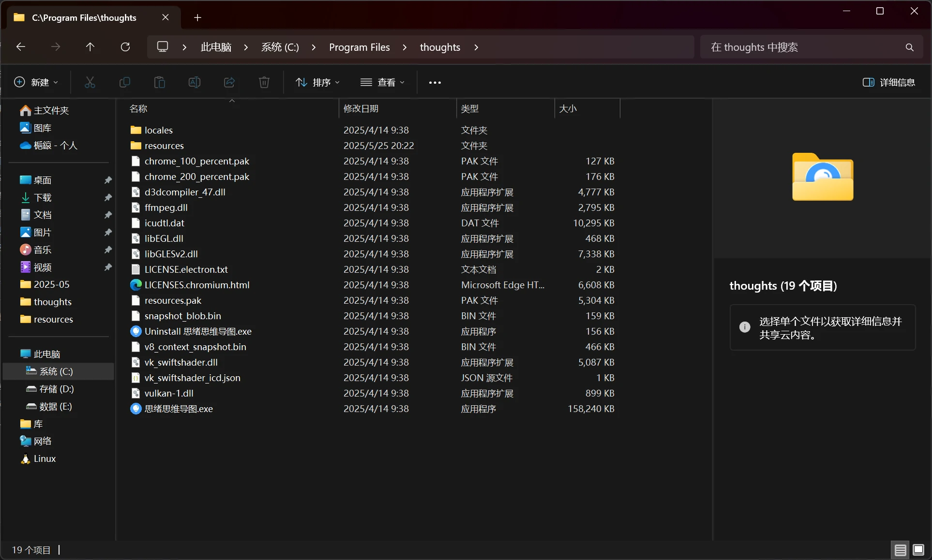The height and width of the screenshot is (560, 932).
Task: Click Program Files in the address breadcrumb
Action: (359, 47)
